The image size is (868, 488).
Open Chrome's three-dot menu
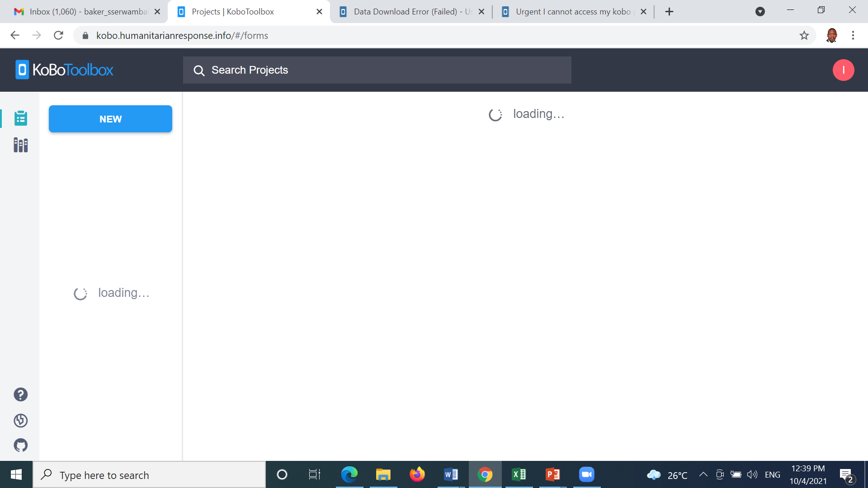853,35
